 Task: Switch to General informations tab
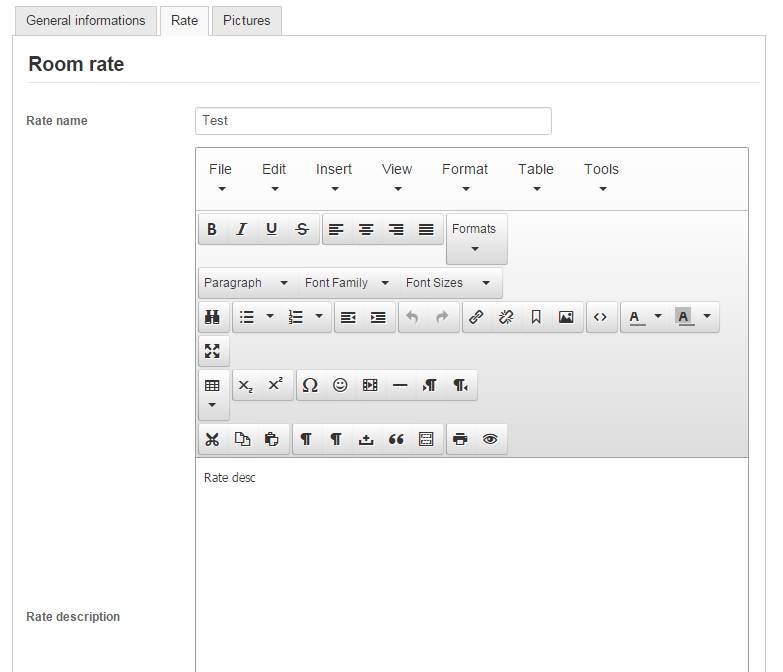[x=86, y=21]
